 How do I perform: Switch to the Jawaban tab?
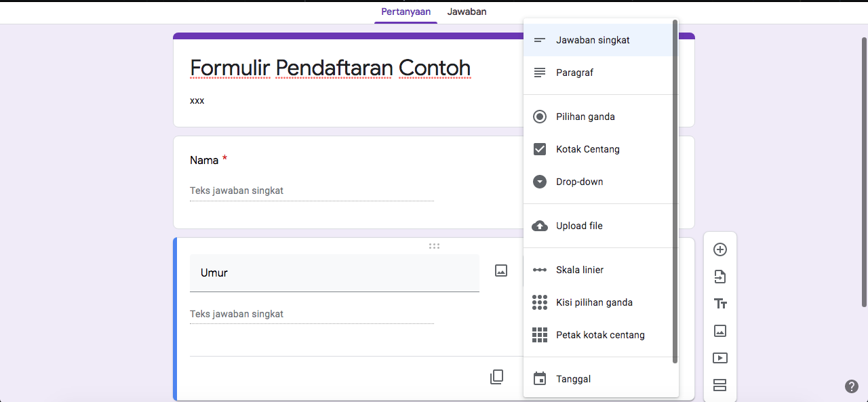coord(467,12)
